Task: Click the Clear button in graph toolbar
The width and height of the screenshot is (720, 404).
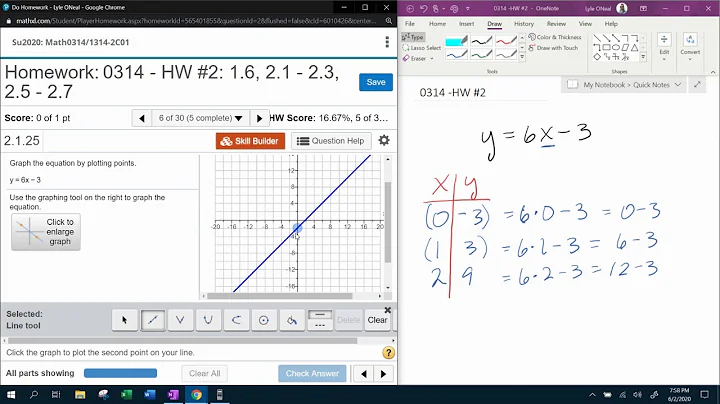Action: coord(377,320)
